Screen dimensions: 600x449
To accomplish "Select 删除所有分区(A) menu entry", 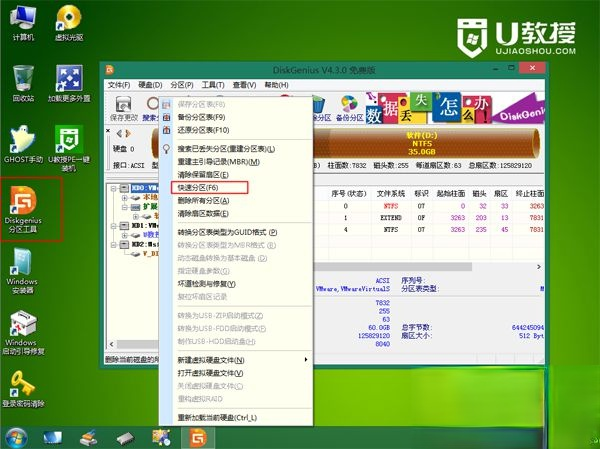I will point(236,201).
